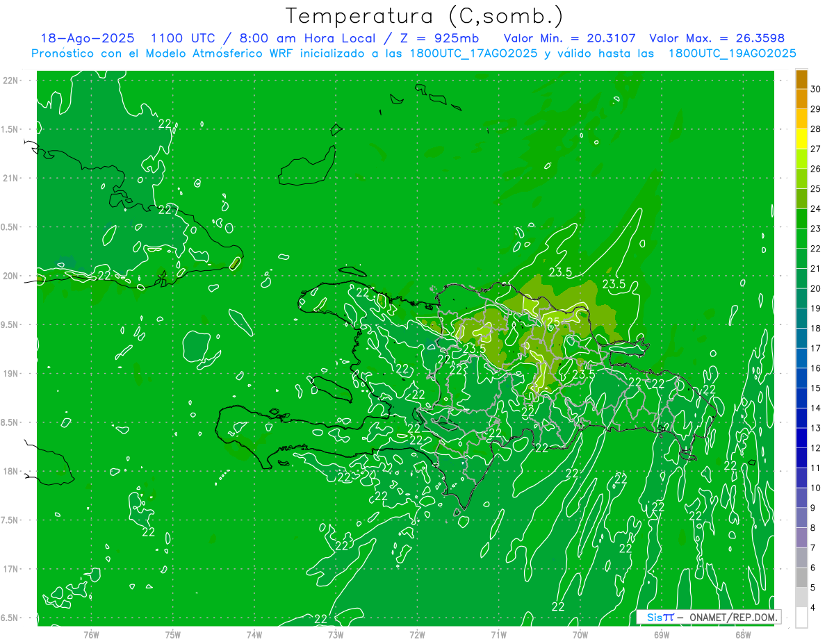Click the "Valor Max. = 26.3598" value
834x644 pixels.
tap(717, 39)
